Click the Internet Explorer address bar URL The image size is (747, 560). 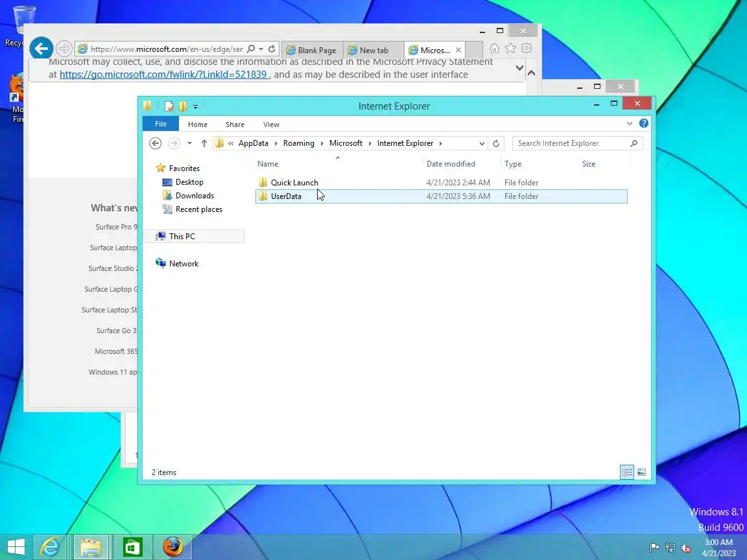coord(167,49)
